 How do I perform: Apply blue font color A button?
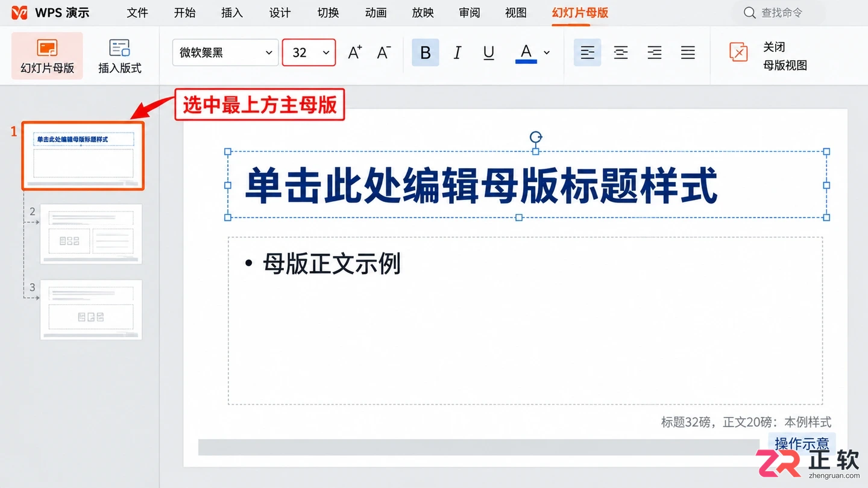tap(526, 53)
